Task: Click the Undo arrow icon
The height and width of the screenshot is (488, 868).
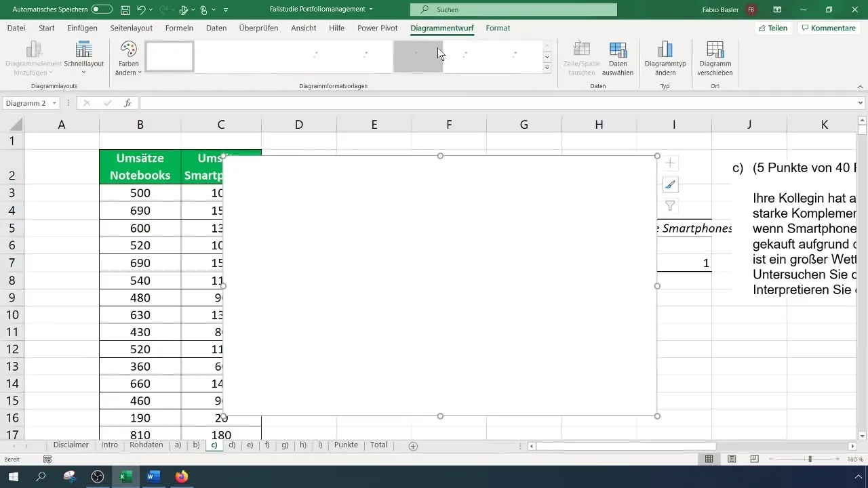Action: click(141, 9)
